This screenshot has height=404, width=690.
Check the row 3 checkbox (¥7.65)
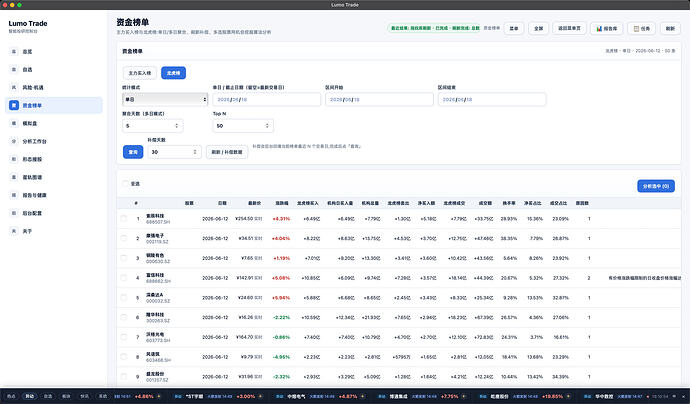tap(124, 258)
